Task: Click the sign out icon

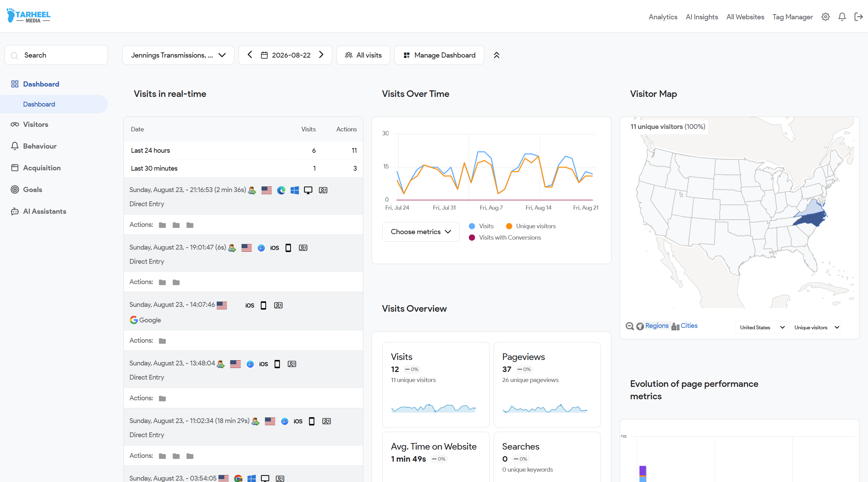Action: (x=858, y=17)
